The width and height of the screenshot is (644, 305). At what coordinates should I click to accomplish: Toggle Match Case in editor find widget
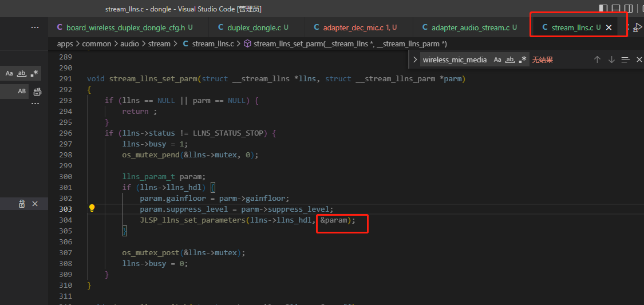497,60
